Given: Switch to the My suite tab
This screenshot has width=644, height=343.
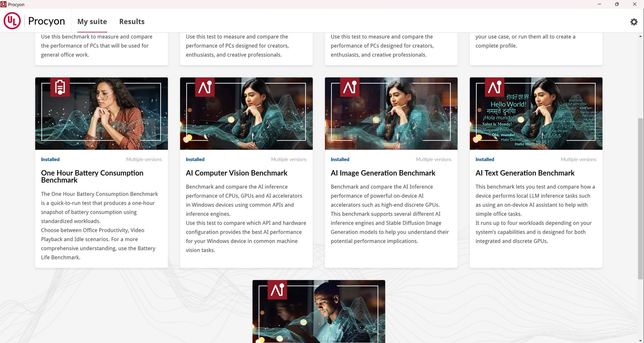Looking at the screenshot, I should coord(92,21).
